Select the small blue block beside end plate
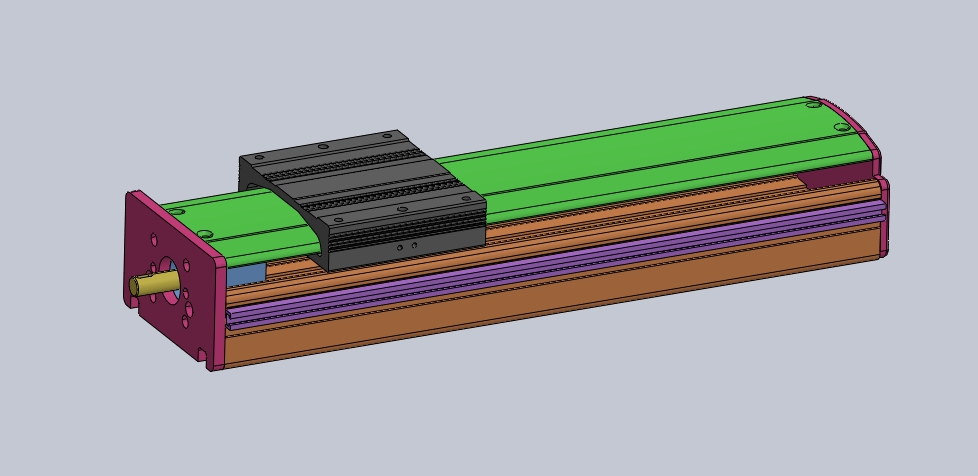978x476 pixels. pyautogui.click(x=246, y=274)
